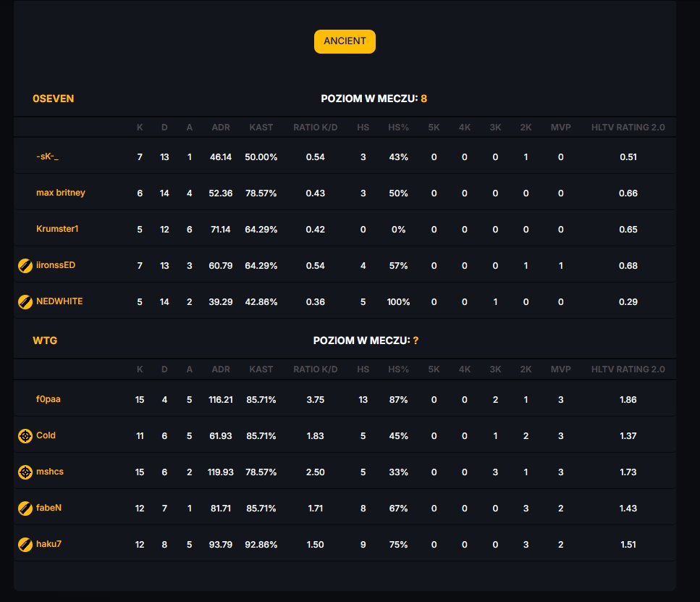The width and height of the screenshot is (700, 602).
Task: Click max britney's rating value 0.66
Action: click(628, 193)
